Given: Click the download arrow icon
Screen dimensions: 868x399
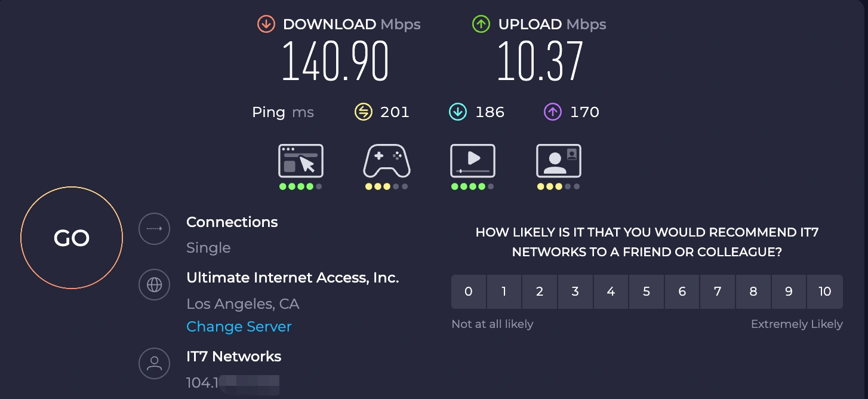Looking at the screenshot, I should (x=266, y=24).
